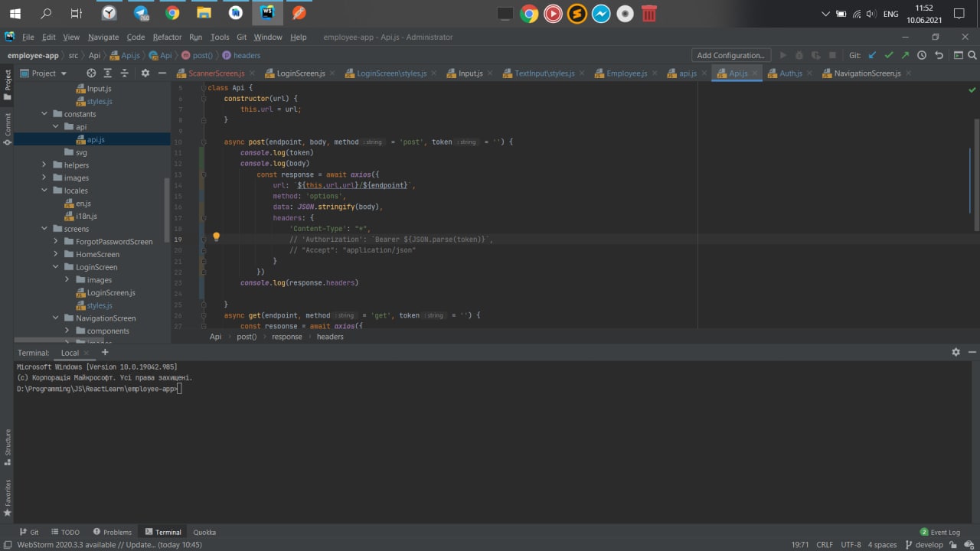
Task: Toggle the Structure tool window
Action: [8, 445]
